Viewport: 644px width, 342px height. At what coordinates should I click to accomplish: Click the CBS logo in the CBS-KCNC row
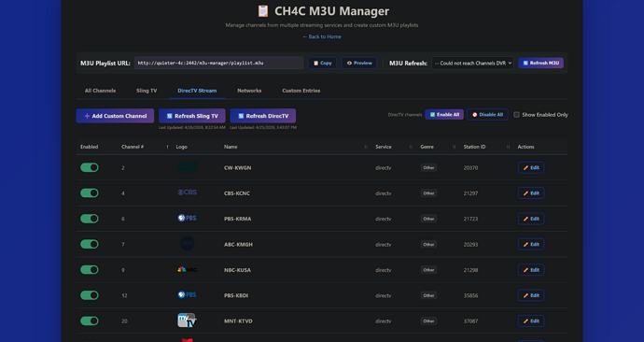tap(188, 192)
